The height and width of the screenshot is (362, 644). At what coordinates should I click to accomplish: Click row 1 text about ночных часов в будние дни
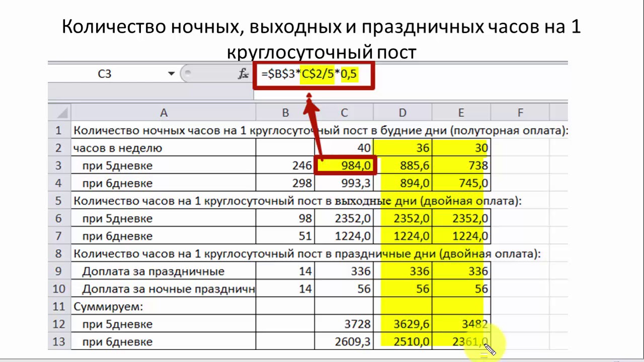click(x=320, y=131)
